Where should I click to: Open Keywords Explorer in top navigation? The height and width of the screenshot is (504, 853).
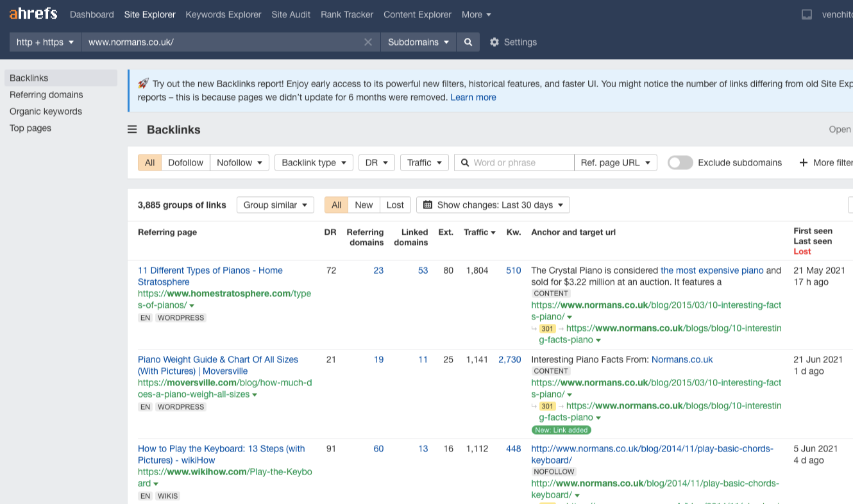click(223, 14)
